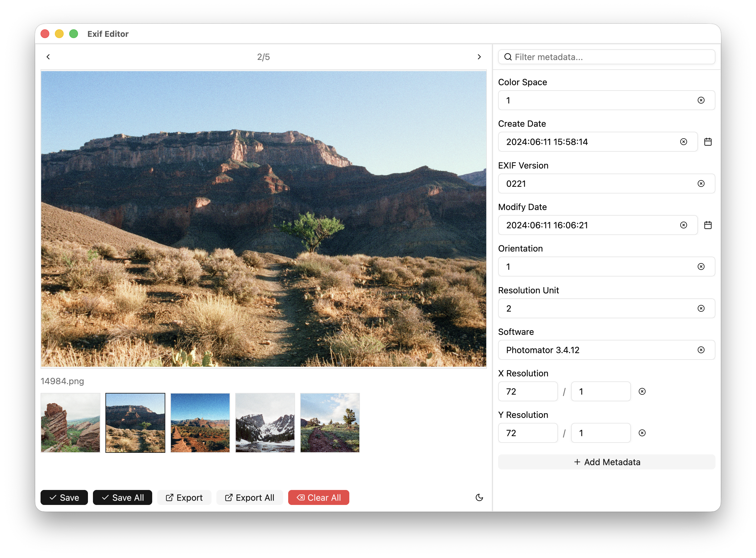Viewport: 756px width, 558px height.
Task: Toggle dark mode with moon icon
Action: pos(479,497)
